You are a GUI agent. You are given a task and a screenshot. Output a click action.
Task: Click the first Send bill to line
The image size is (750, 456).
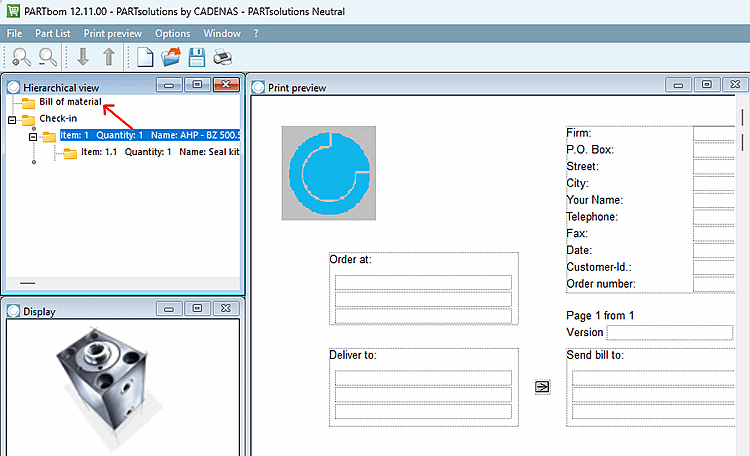pos(653,378)
